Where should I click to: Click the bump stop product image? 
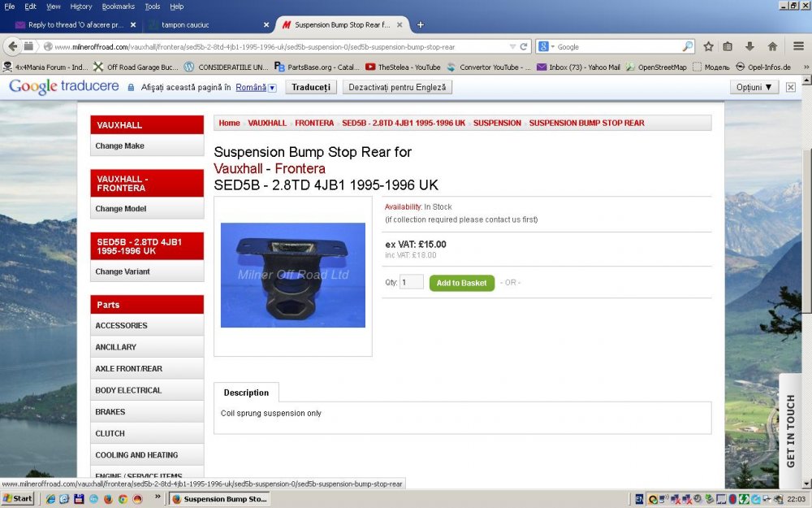tap(293, 276)
